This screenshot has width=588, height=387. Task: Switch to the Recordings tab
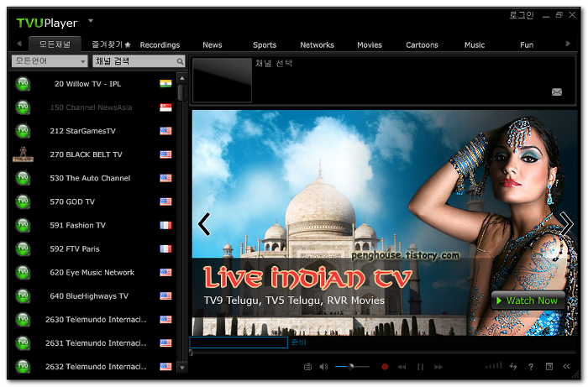pyautogui.click(x=160, y=45)
